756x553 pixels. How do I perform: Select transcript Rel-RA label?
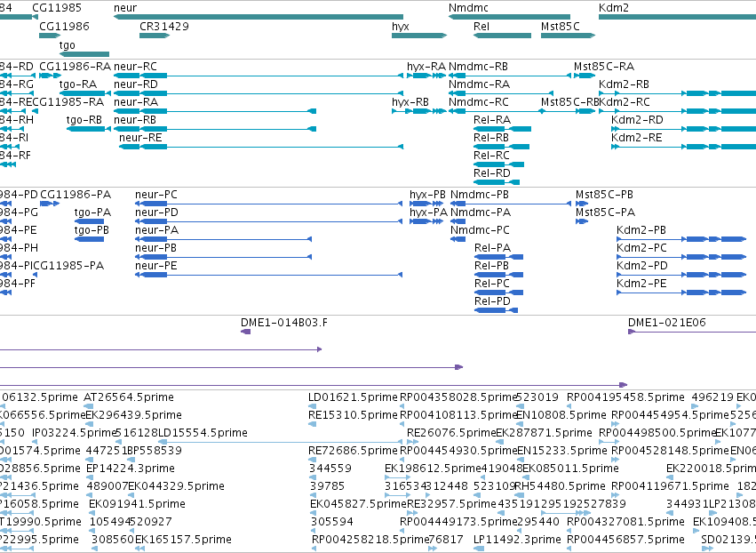pos(492,120)
